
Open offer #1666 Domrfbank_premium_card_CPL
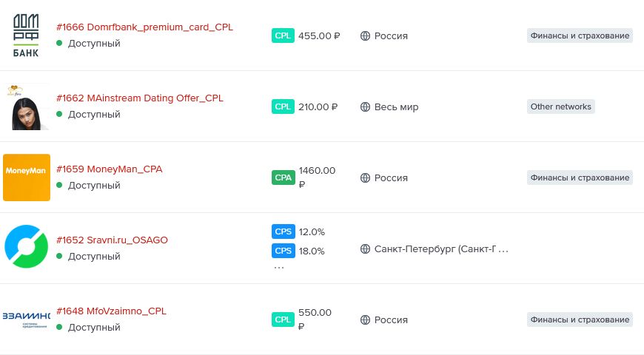pos(144,27)
